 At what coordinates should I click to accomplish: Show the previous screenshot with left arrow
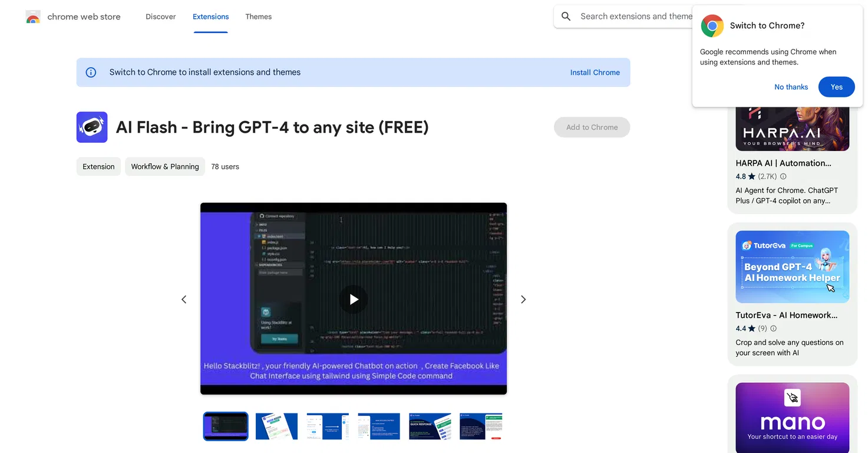184,300
